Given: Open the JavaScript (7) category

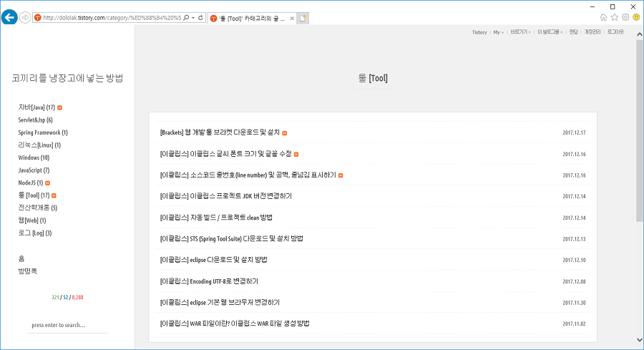Looking at the screenshot, I should pos(34,170).
